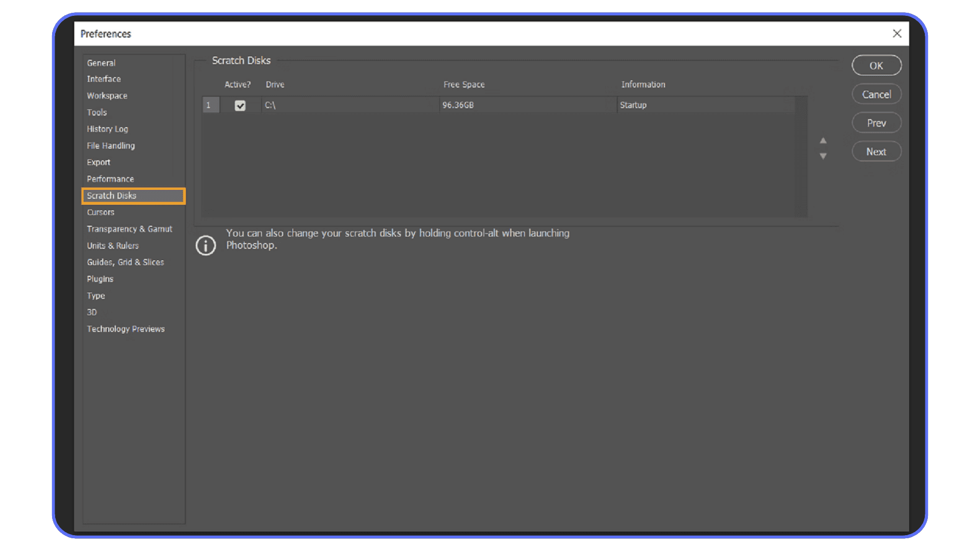Open the Tools preferences section
This screenshot has width=980, height=551.
point(97,112)
